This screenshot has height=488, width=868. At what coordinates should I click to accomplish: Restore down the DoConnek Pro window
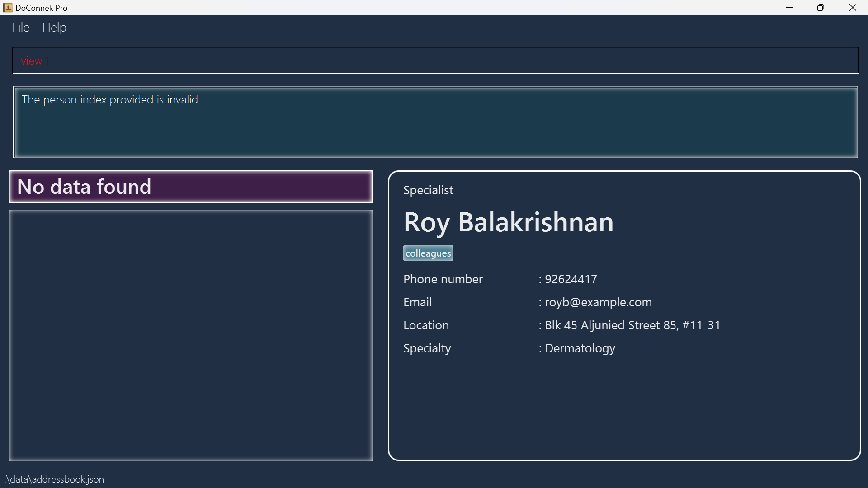[x=821, y=8]
